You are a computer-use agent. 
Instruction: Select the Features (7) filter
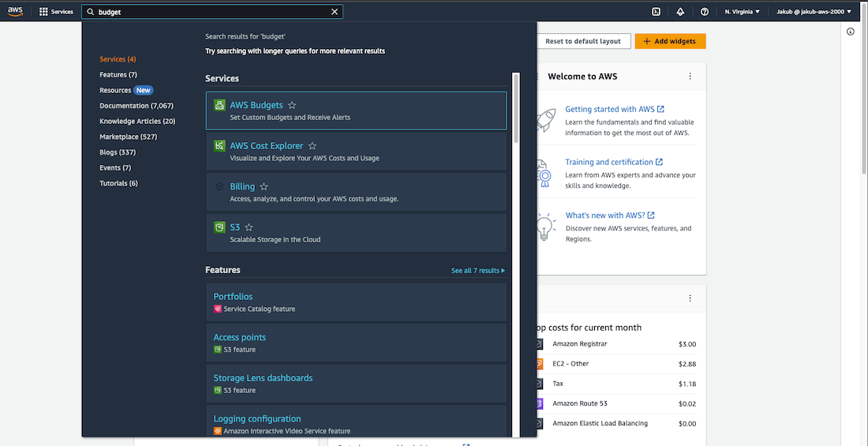118,75
